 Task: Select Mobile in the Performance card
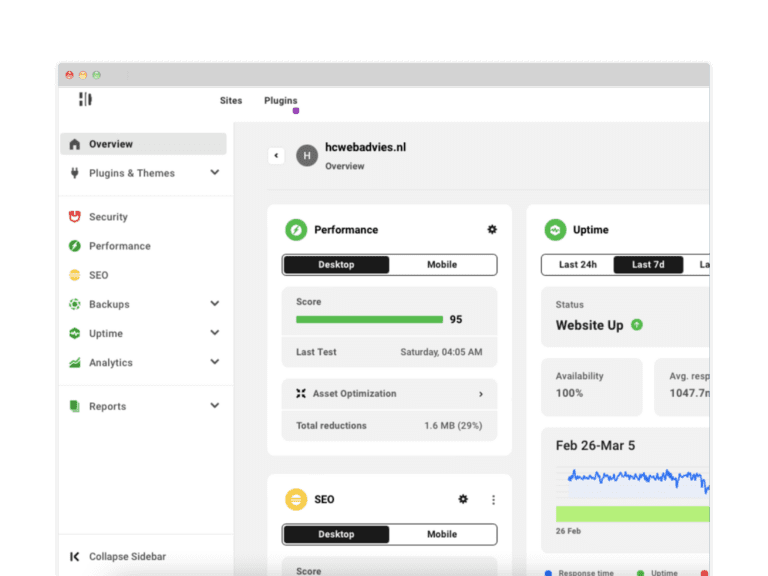[442, 264]
